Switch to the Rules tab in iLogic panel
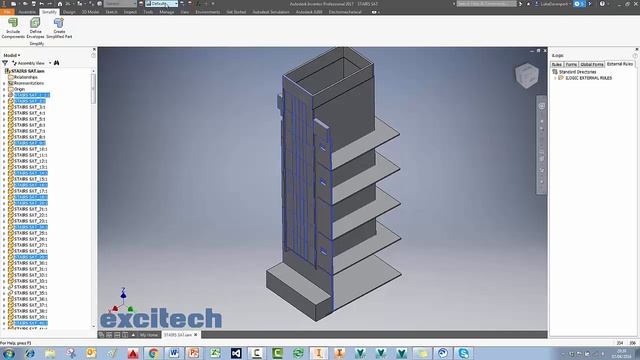640x360 pixels. (557, 64)
